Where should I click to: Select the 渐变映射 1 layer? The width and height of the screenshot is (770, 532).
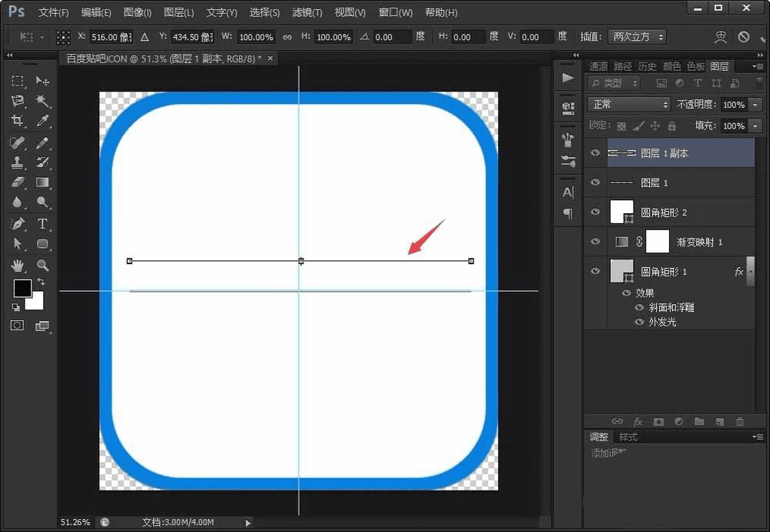699,242
